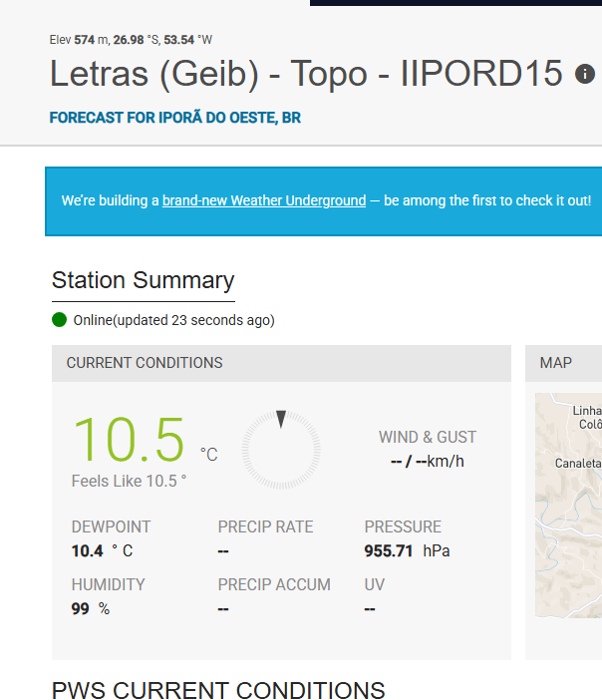602x700 pixels.
Task: Click the elevation and coordinates text
Action: pyautogui.click(x=131, y=40)
